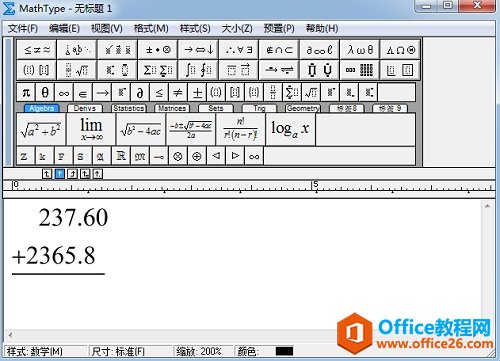Open the products and set theory templates palette
This screenshot has height=361, width=500.
[x=320, y=70]
